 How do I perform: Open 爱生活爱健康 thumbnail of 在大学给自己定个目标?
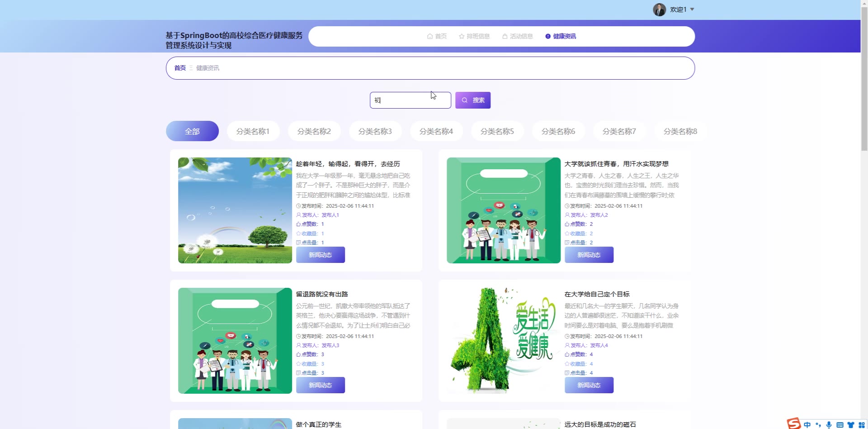(504, 341)
